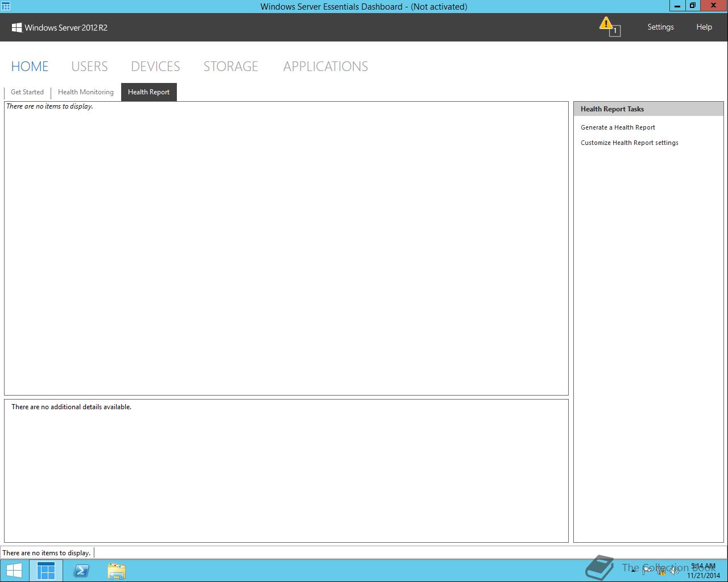Click the Dashboard title bar app icon
Image resolution: width=728 pixels, height=582 pixels.
(x=6, y=6)
